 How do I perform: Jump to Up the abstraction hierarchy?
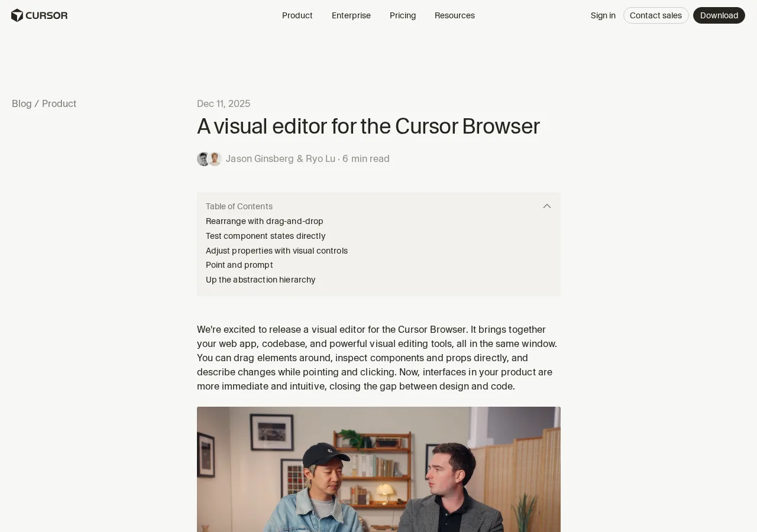tap(261, 280)
